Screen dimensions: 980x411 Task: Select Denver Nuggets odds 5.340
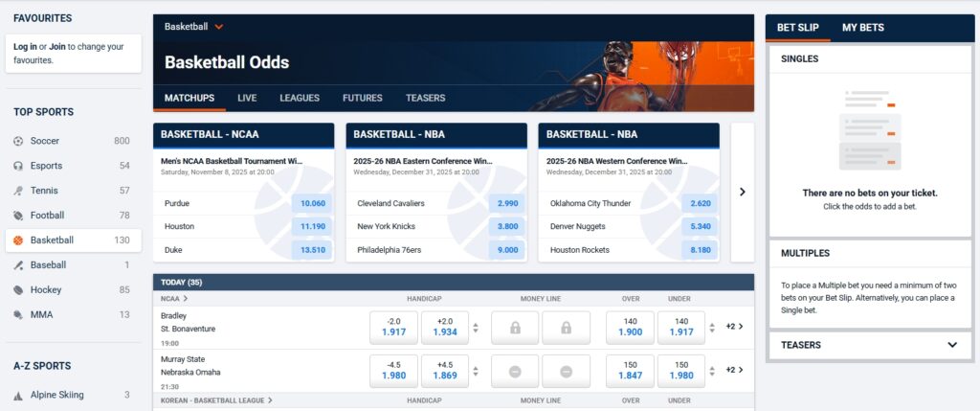coord(700,226)
